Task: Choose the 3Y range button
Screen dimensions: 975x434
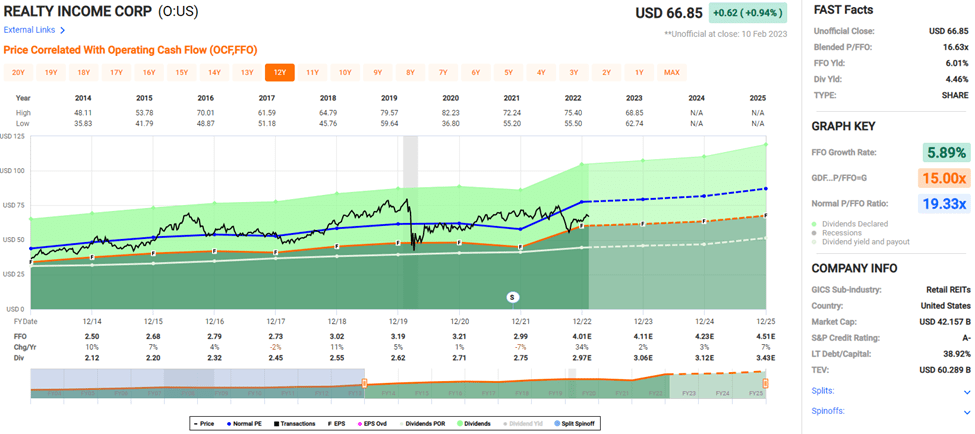Action: coord(574,73)
